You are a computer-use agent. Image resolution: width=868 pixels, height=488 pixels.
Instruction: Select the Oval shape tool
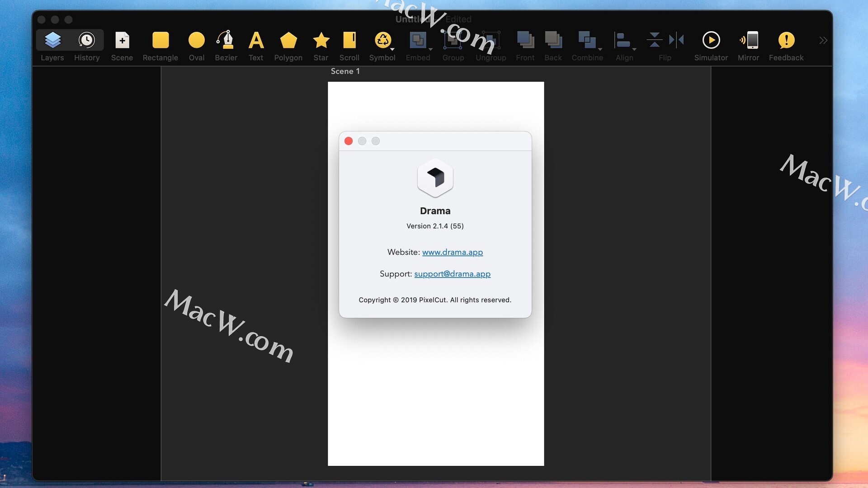(x=196, y=41)
